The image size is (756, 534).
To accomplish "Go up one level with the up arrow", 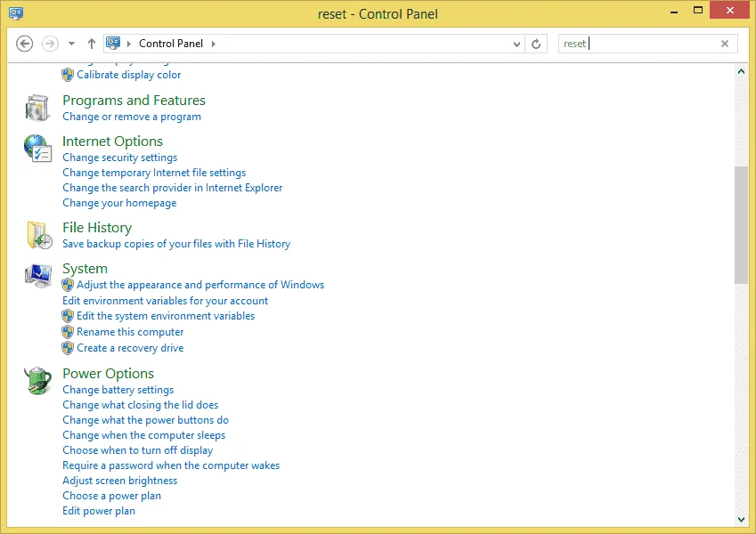I will (91, 44).
